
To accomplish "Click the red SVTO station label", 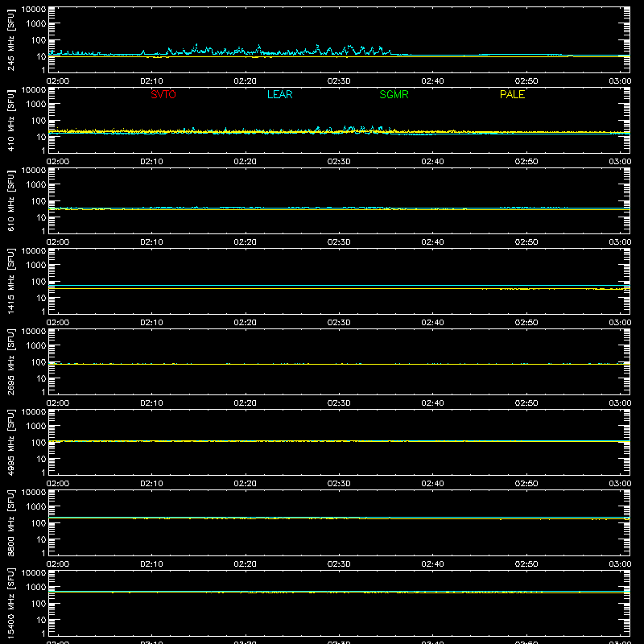I will (163, 94).
